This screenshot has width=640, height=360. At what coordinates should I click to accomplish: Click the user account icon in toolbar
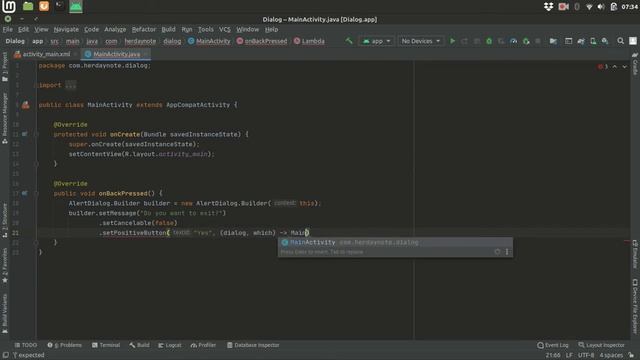[x=633, y=41]
